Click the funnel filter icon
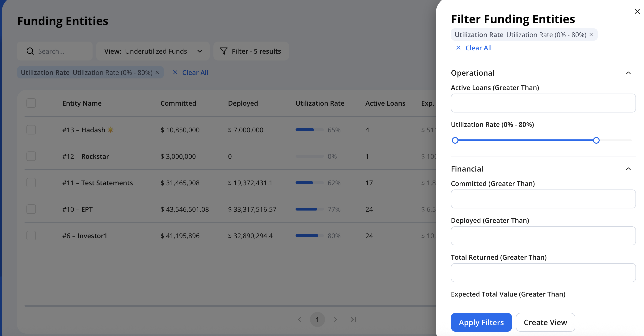Screen dimensions: 644x336 point(224,51)
